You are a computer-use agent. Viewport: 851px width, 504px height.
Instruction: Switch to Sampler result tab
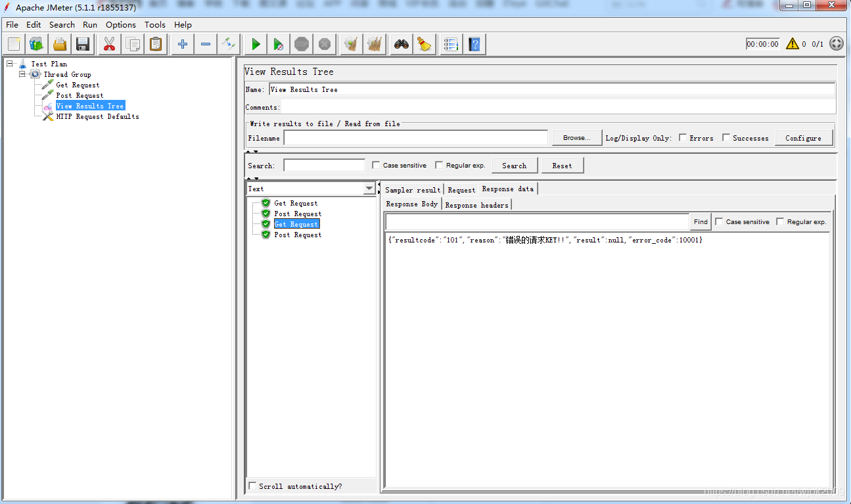coord(413,189)
